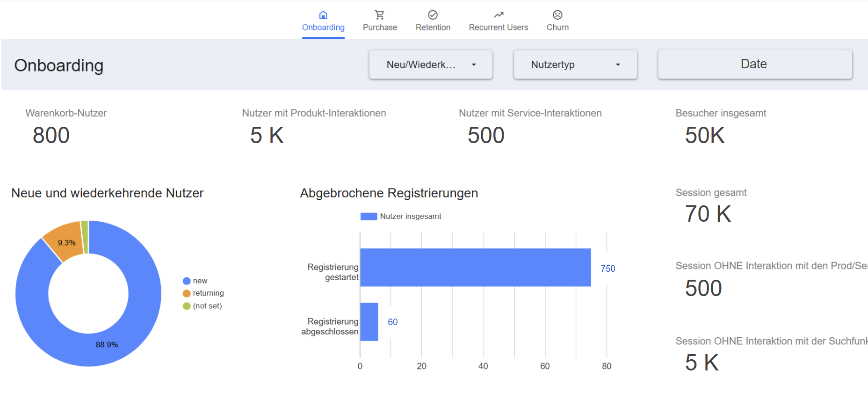Click the 60 bar value label

point(393,322)
